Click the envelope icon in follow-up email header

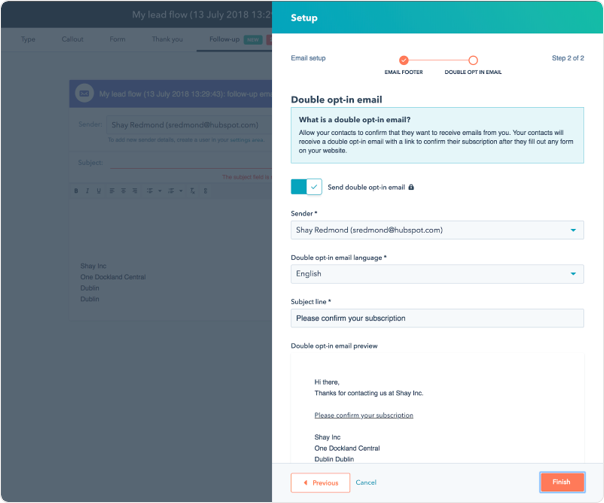pyautogui.click(x=85, y=94)
